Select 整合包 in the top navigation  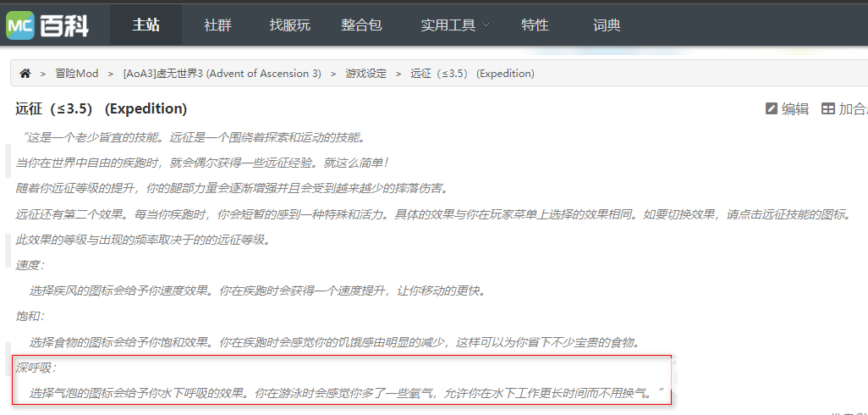click(361, 25)
